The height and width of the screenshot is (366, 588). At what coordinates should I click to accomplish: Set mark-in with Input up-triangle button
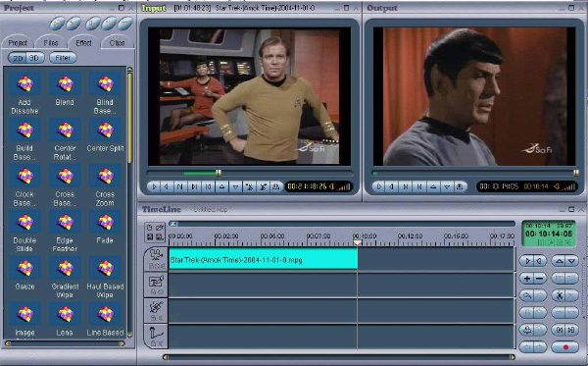pos(222,186)
